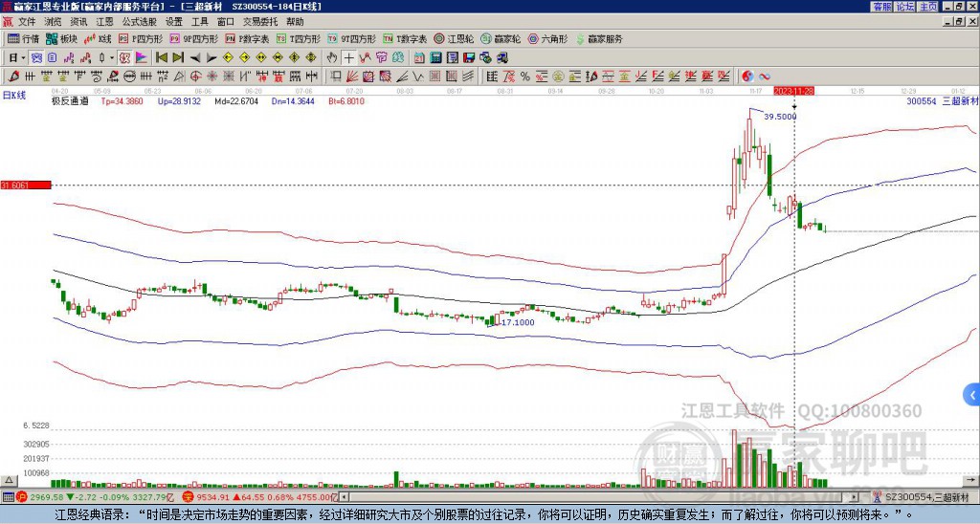This screenshot has width=980, height=524.
Task: Open the 江恩 menu
Action: (x=104, y=22)
